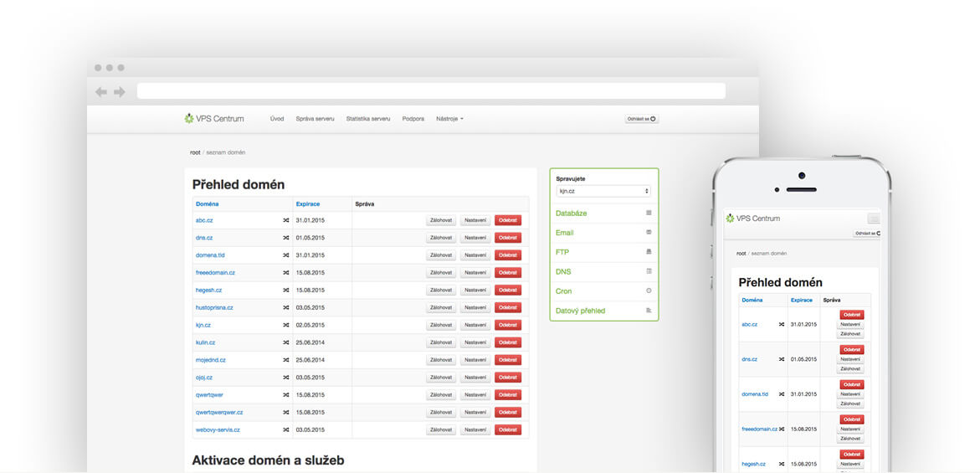Click the browser forward arrow
This screenshot has height=473, width=980.
119,92
